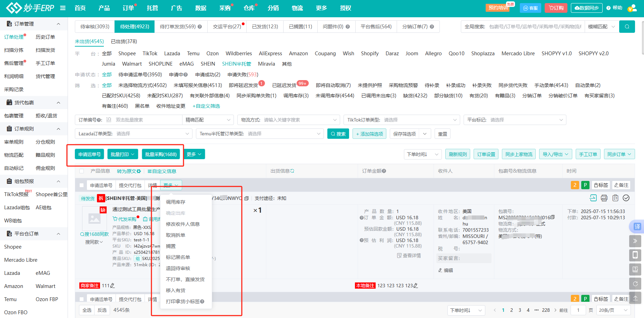This screenshot has height=318, width=644.
Task: Click the orange 2 badge on first order row
Action: coord(575,185)
